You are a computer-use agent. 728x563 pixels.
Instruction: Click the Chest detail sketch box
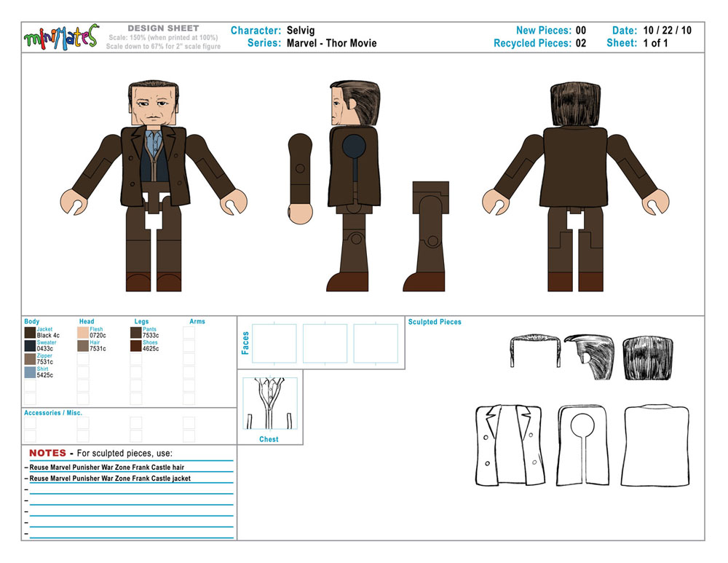click(x=270, y=403)
